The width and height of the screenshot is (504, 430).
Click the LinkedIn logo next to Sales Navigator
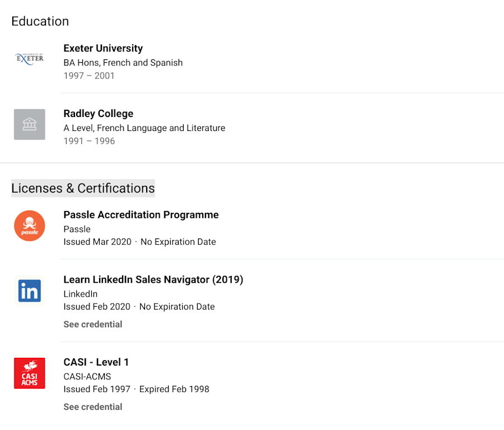(29, 291)
